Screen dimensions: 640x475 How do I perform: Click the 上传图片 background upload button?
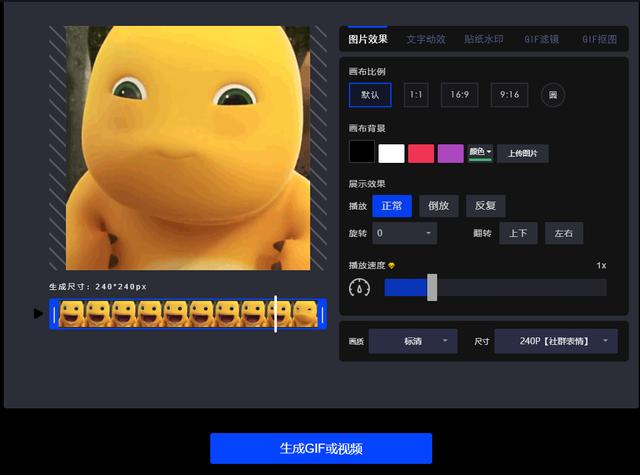[522, 153]
